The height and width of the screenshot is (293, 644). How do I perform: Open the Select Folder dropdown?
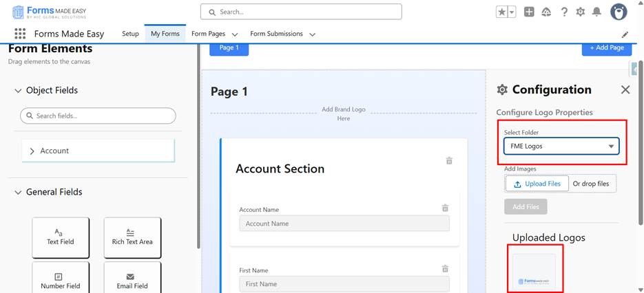click(561, 146)
